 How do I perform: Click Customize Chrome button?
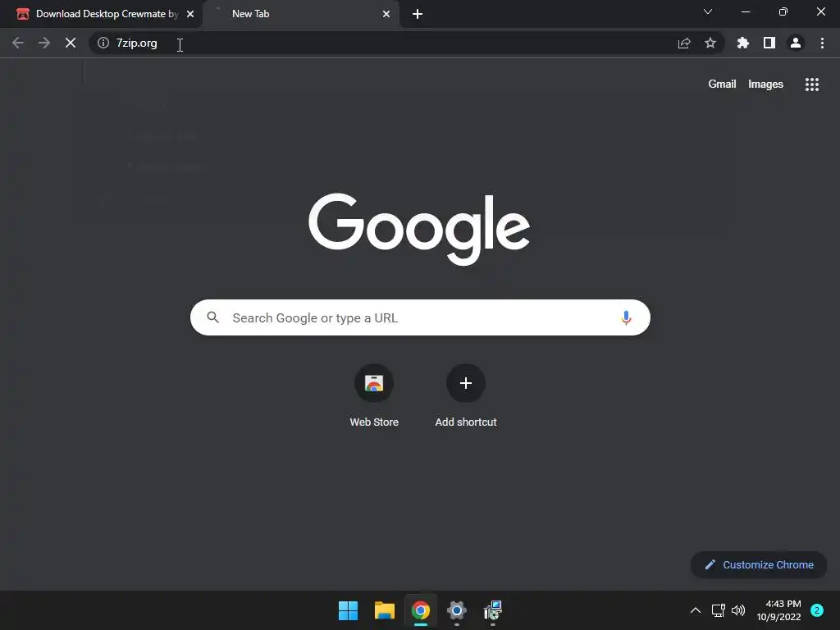pos(759,564)
